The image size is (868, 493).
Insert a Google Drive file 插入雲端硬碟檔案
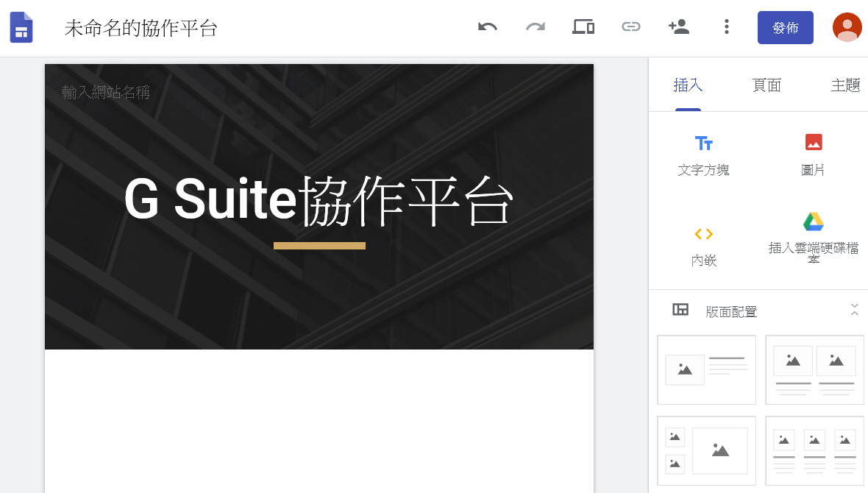[x=813, y=238]
